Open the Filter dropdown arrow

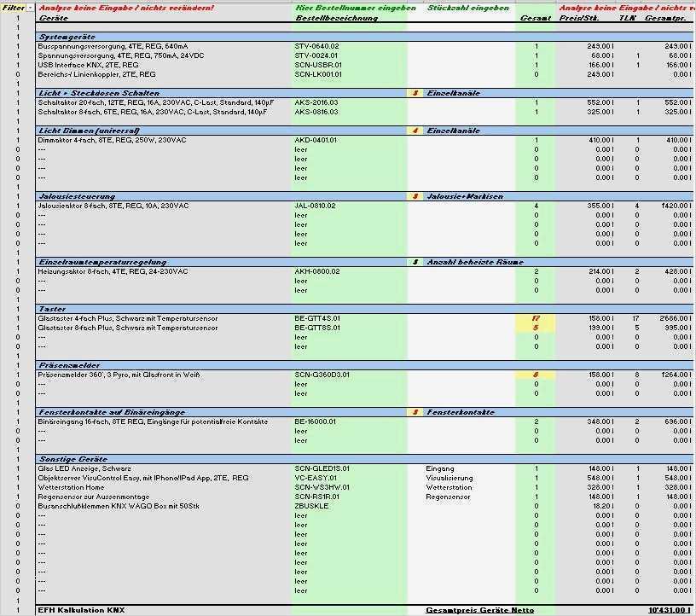(x=30, y=8)
